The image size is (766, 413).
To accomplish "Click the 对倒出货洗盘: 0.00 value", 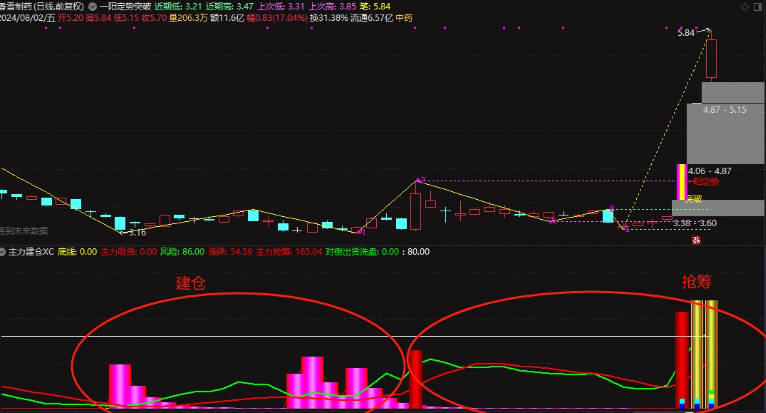I will click(x=362, y=252).
